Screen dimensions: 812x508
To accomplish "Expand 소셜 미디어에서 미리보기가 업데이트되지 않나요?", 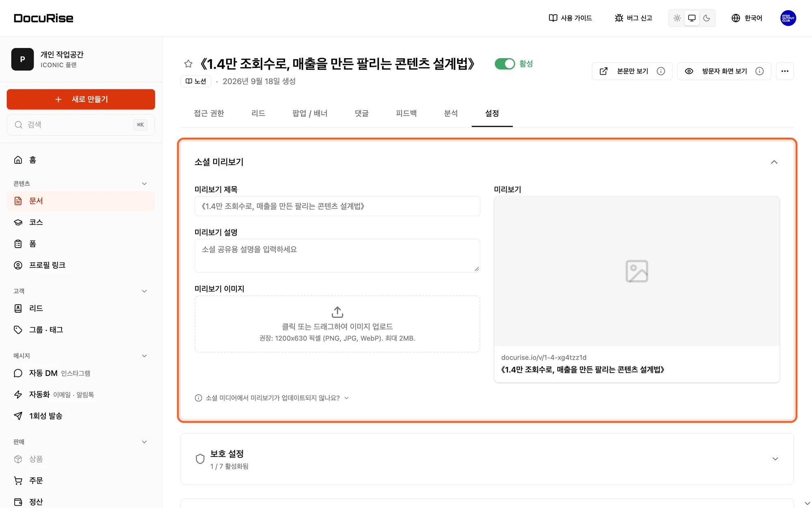I will tap(272, 398).
